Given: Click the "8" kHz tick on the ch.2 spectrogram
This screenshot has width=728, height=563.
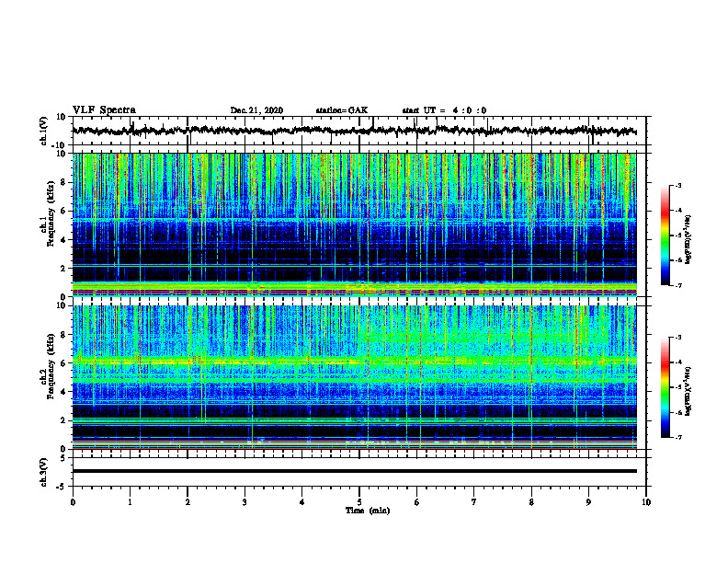Looking at the screenshot, I should [63, 335].
